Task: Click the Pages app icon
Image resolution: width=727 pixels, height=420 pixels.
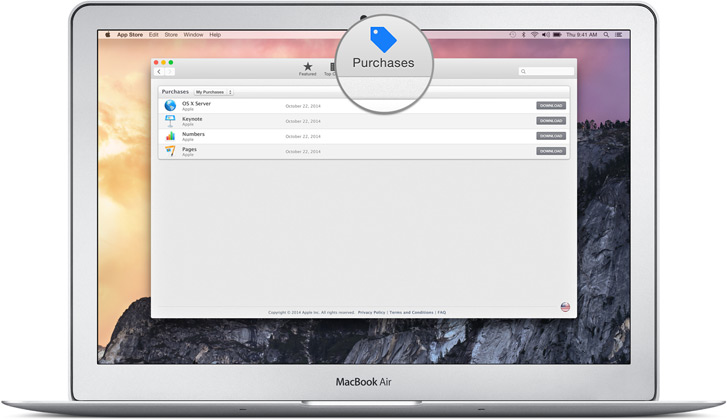Action: [x=170, y=151]
